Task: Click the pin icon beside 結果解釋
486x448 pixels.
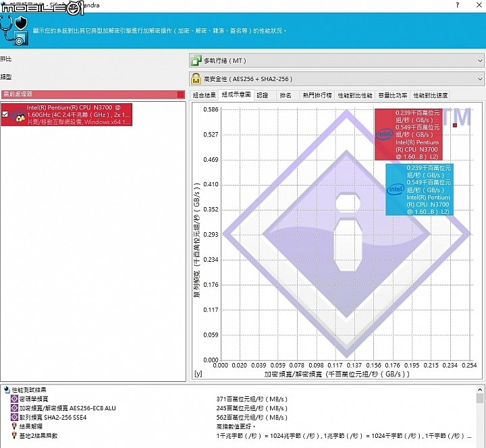Action: (x=14, y=426)
